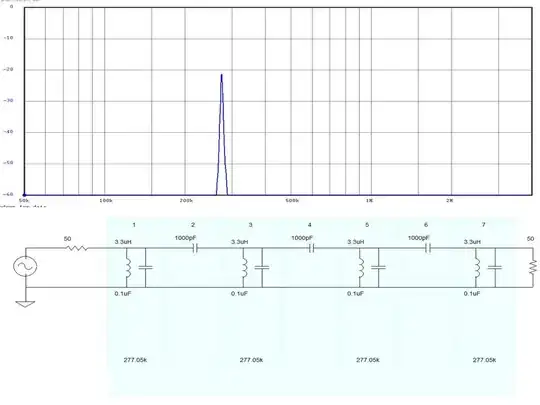
Task: Click stage number 5 label
Action: click(367, 225)
